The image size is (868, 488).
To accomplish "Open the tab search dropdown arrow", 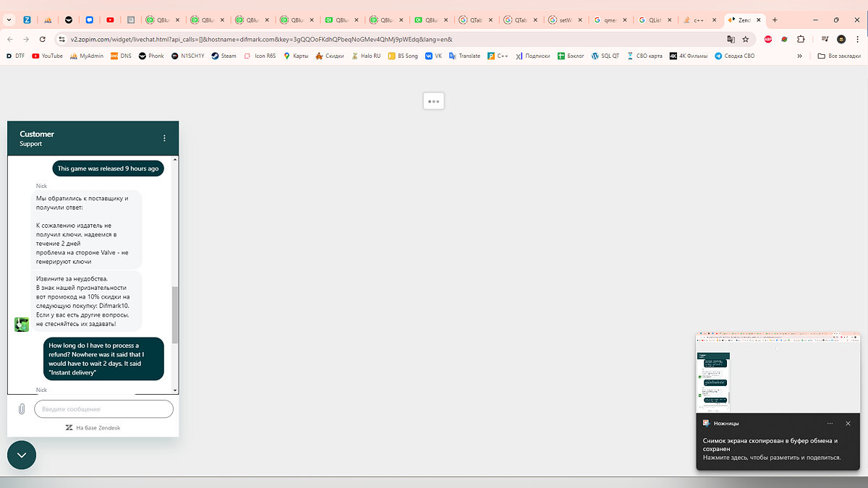I will [9, 20].
